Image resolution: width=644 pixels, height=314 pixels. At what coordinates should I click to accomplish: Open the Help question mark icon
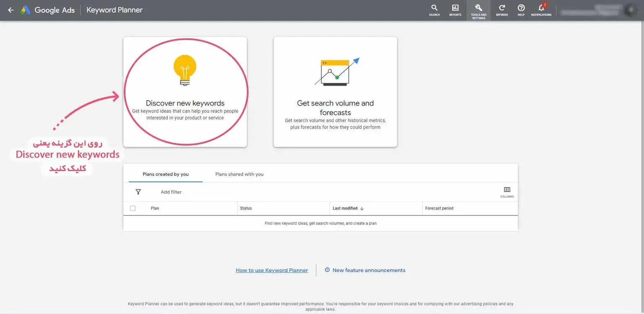click(521, 10)
